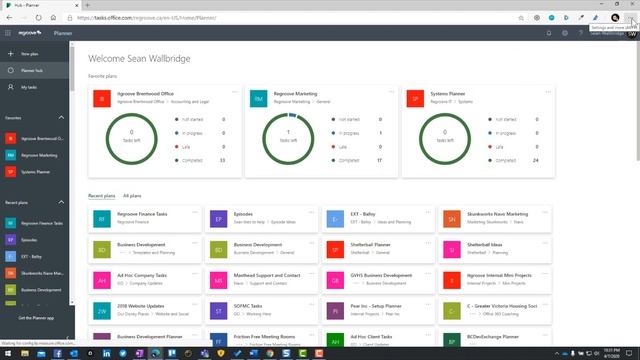Click the browser address bar
Image resolution: width=640 pixels, height=360 pixels.
(x=294, y=18)
